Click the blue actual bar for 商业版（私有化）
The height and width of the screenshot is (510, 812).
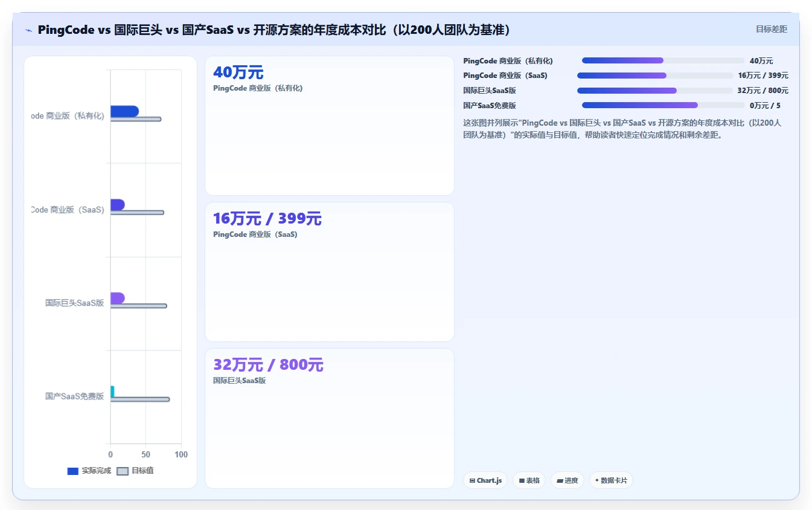click(124, 111)
